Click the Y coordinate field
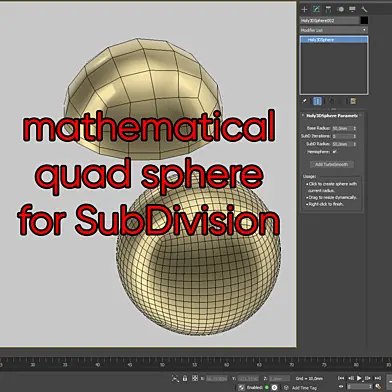 click(x=248, y=379)
